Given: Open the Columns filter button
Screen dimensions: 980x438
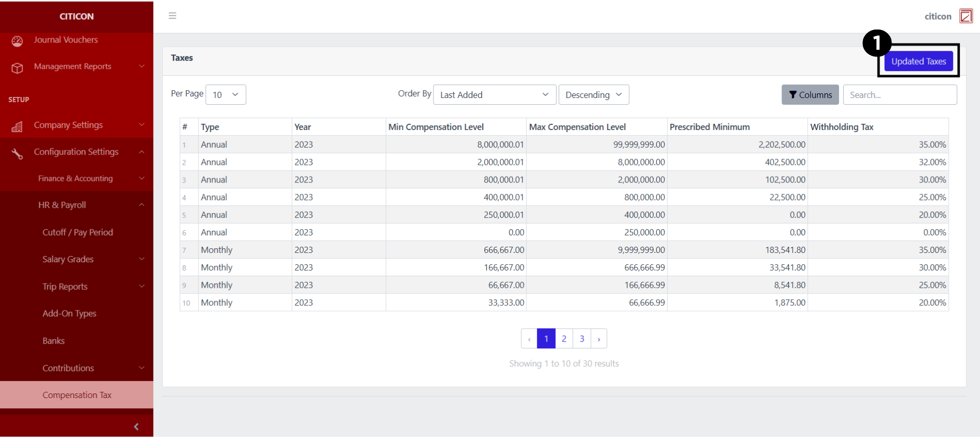Looking at the screenshot, I should pyautogui.click(x=810, y=95).
